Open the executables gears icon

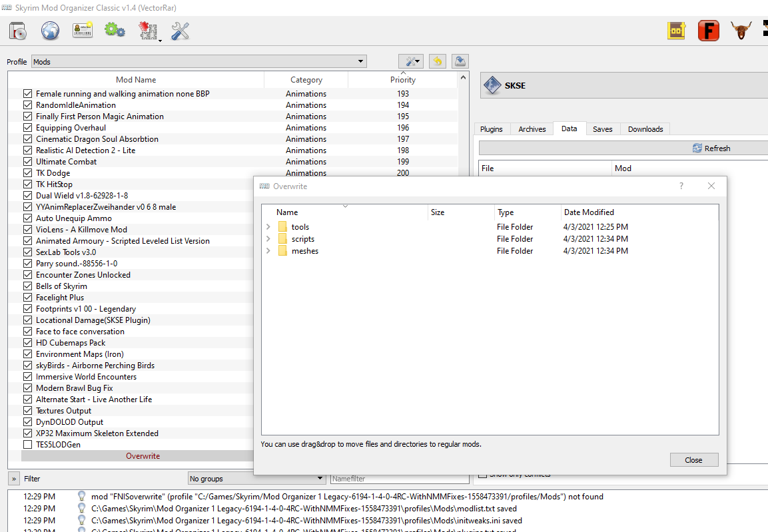pyautogui.click(x=115, y=31)
